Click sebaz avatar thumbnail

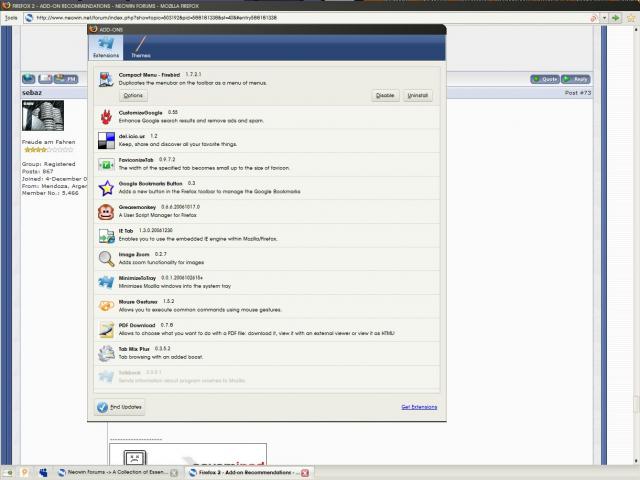(x=43, y=116)
